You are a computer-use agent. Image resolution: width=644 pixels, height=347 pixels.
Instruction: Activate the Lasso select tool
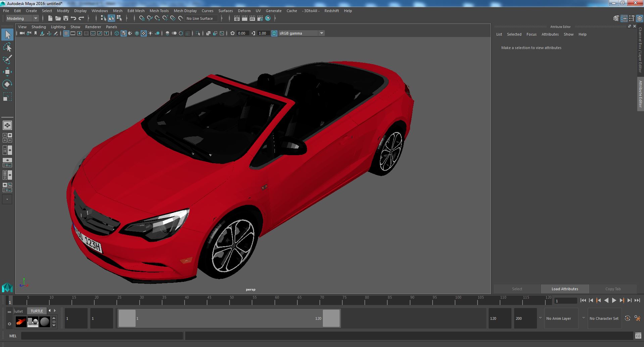pos(7,47)
